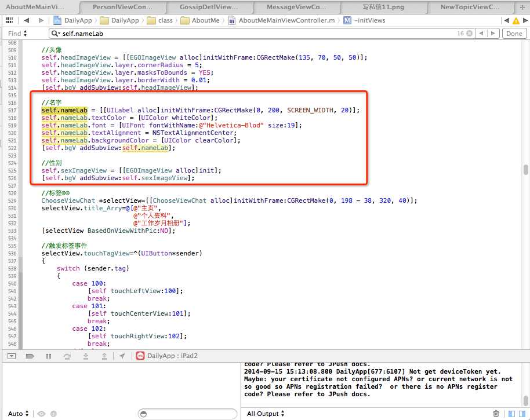Click the //性别 comment line
This screenshot has width=530, height=420.
click(x=52, y=163)
